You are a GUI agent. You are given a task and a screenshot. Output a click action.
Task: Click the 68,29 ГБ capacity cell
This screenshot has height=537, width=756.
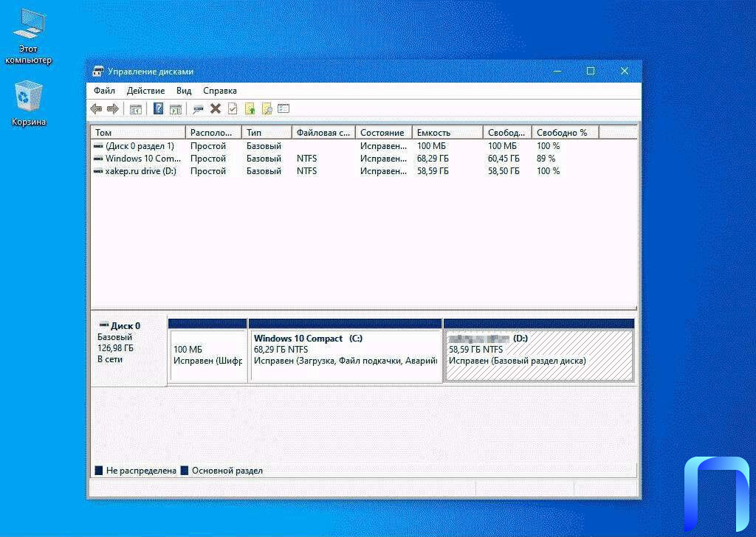pos(433,159)
